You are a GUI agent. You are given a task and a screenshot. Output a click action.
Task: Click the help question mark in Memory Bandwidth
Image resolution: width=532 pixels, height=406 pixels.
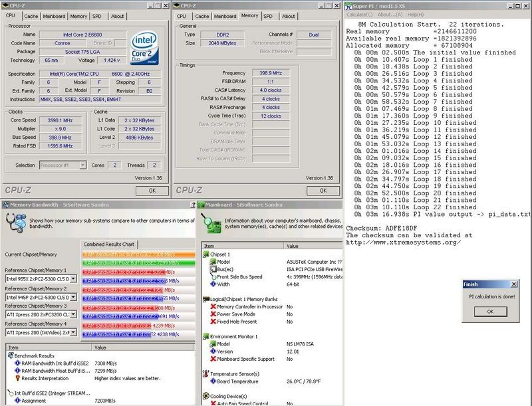pyautogui.click(x=194, y=205)
